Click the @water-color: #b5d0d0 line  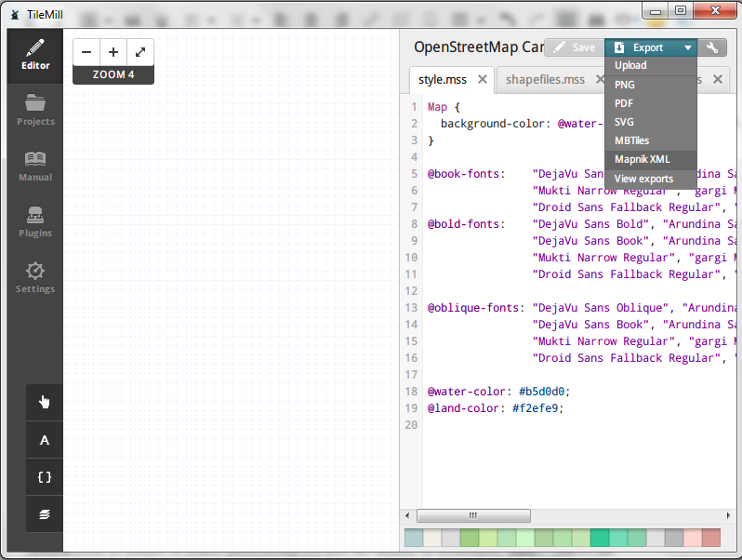(498, 392)
